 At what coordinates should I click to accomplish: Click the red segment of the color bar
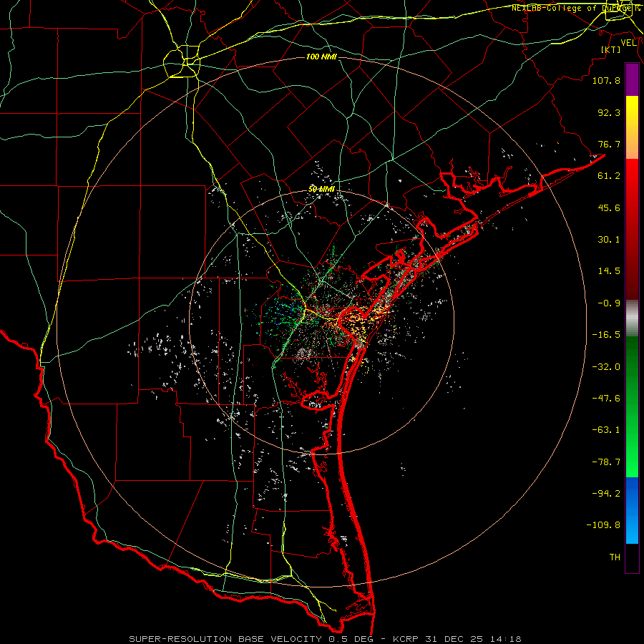[632, 229]
